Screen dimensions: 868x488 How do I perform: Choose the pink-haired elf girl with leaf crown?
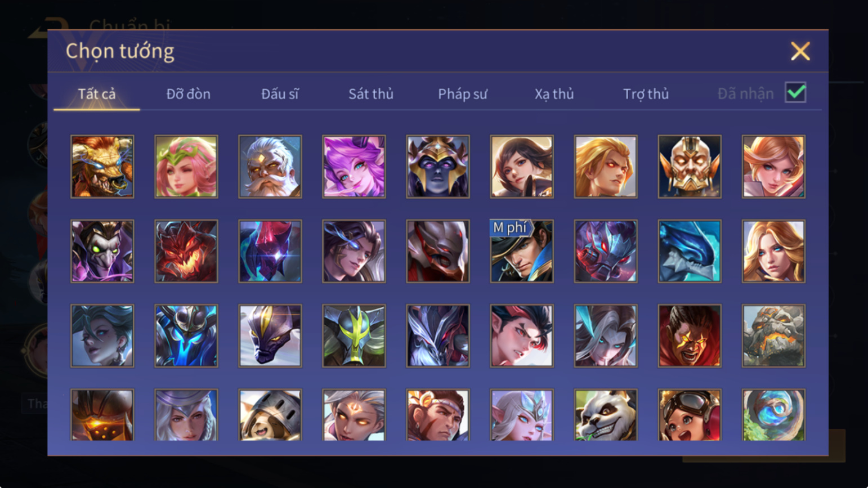pos(186,167)
